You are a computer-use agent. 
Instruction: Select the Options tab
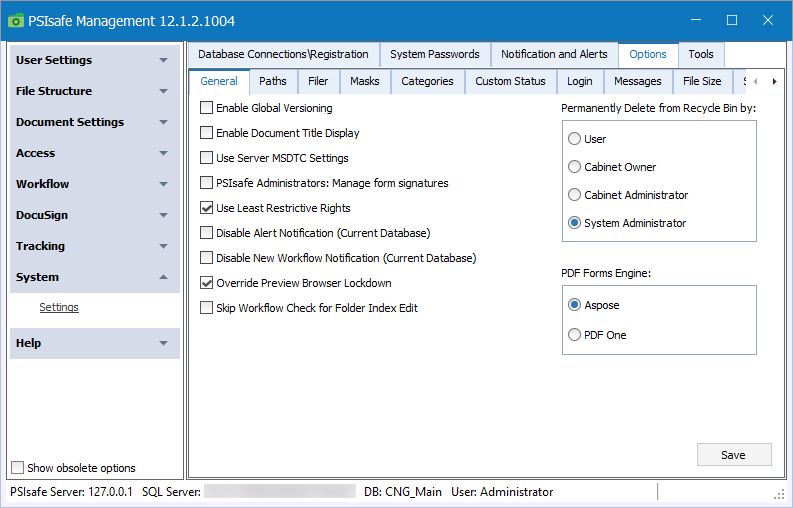click(648, 54)
